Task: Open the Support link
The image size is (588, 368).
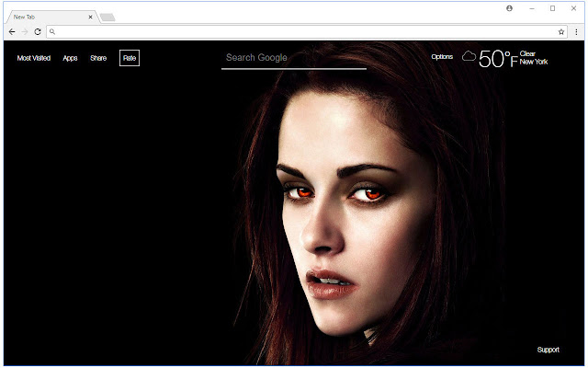Action: pyautogui.click(x=548, y=350)
